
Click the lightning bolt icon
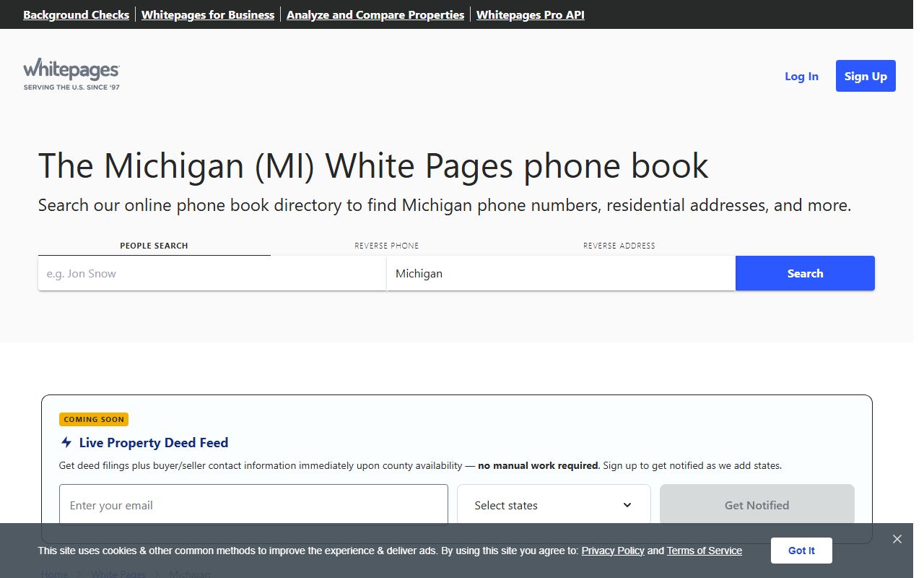(66, 442)
